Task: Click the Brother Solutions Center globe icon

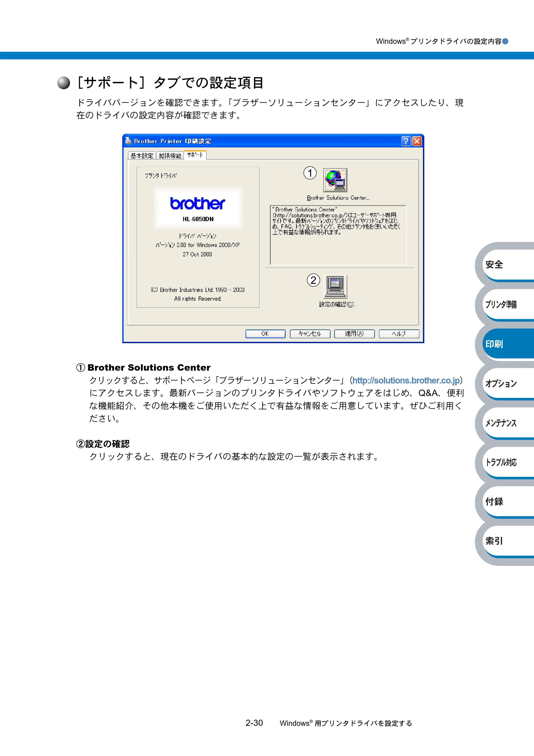Action: coord(335,180)
